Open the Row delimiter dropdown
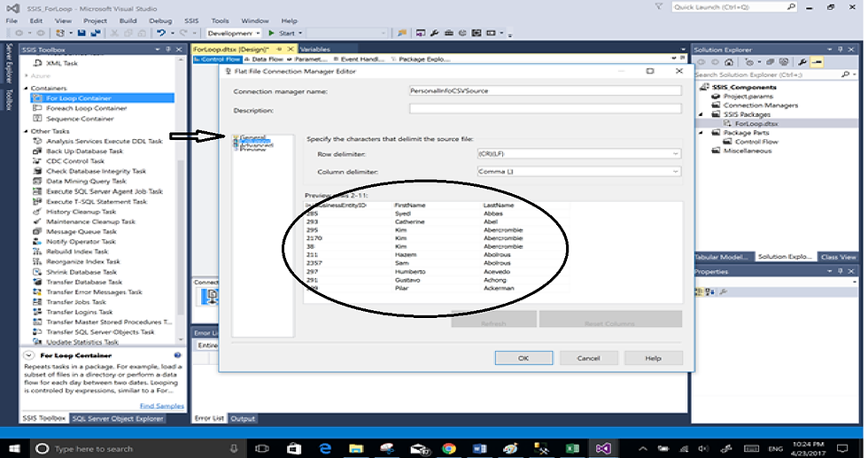 675,154
